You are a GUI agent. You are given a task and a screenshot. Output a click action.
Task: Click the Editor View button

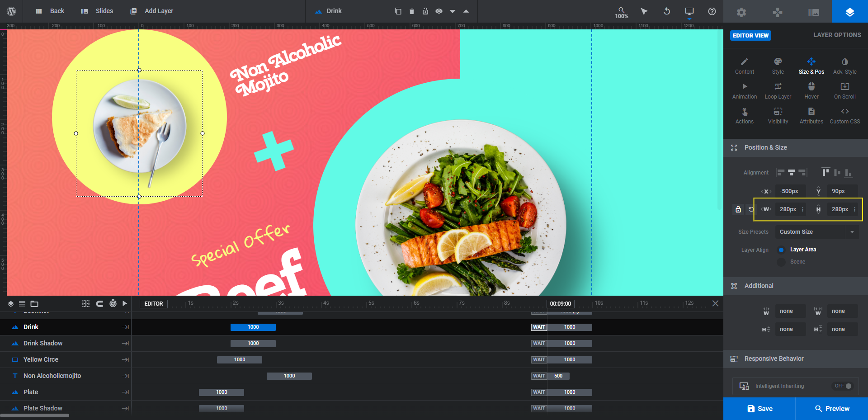pyautogui.click(x=750, y=35)
